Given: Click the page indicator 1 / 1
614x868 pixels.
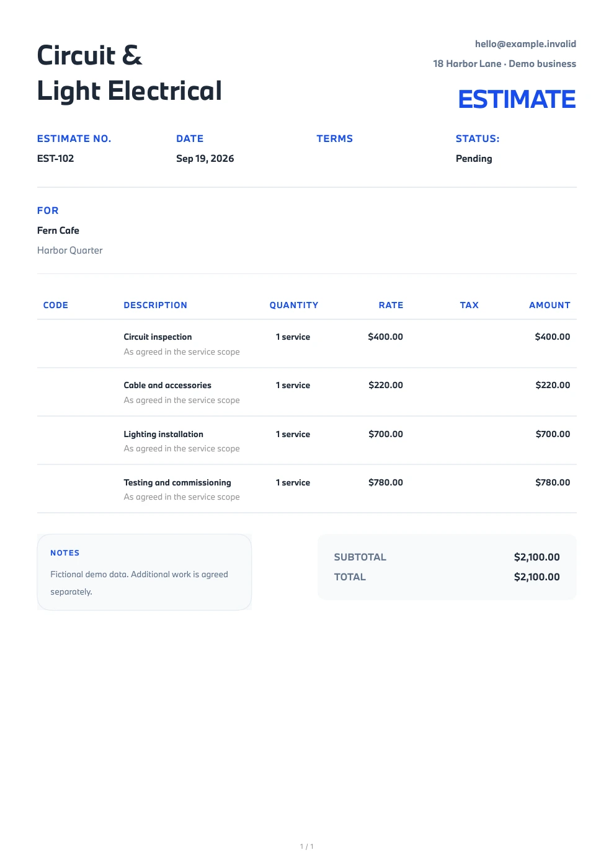Looking at the screenshot, I should coord(307,846).
